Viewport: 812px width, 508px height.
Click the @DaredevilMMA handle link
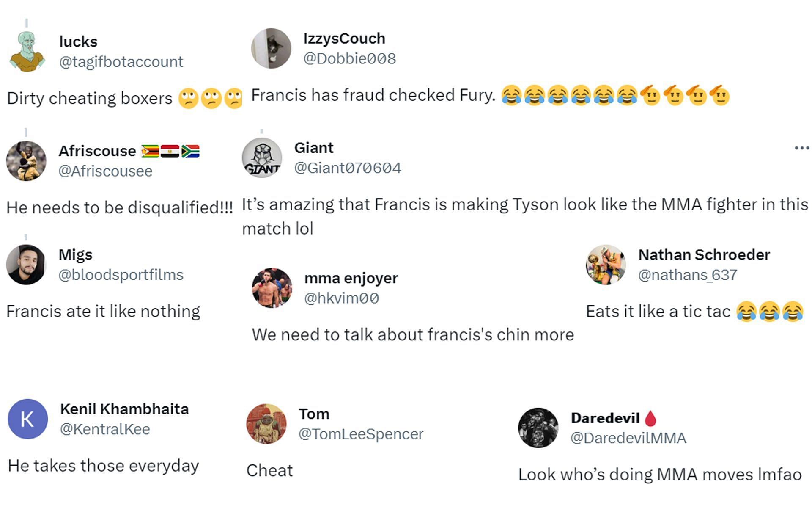[628, 438]
